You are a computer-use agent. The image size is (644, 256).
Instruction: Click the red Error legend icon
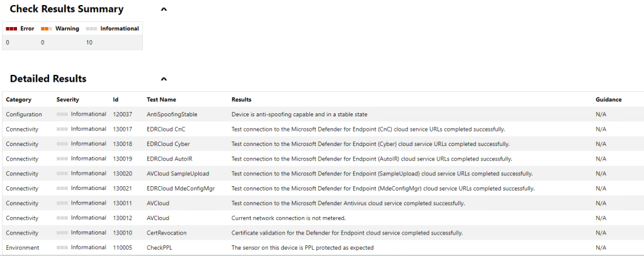[x=11, y=29]
